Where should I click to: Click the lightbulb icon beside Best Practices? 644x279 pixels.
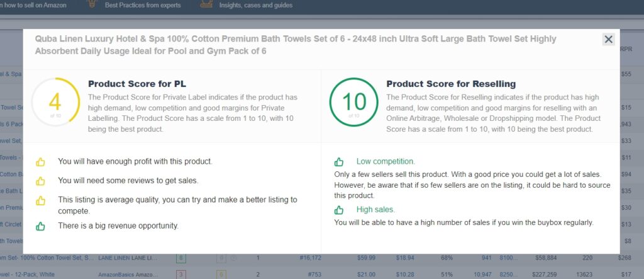pos(94,4)
